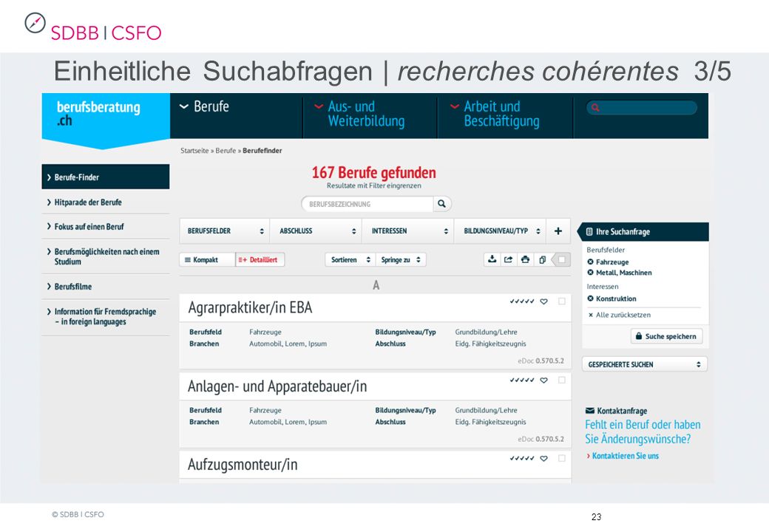
Task: Switch to Detailliert list view
Action: click(x=260, y=259)
